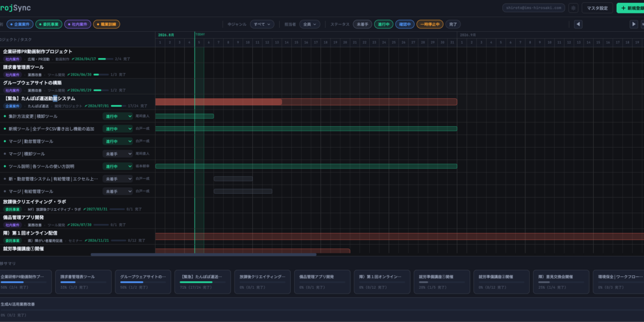Open summary card 就労準備講座①開催
Viewport: 644px width, 322px height.
[441, 282]
